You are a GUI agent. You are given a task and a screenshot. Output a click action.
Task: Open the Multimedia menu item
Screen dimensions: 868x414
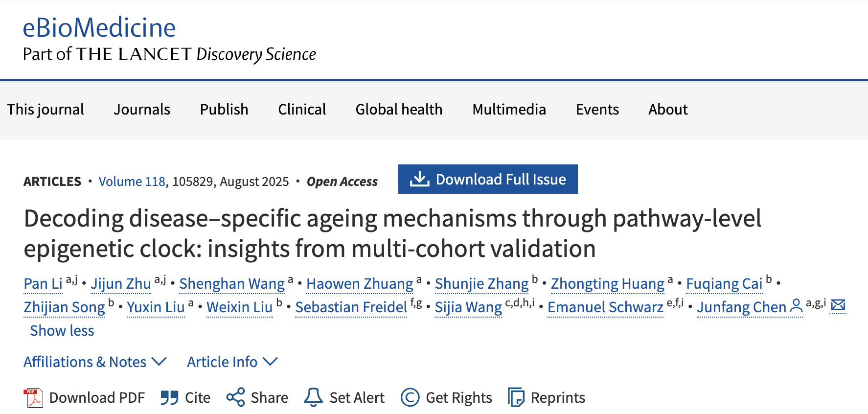[509, 109]
